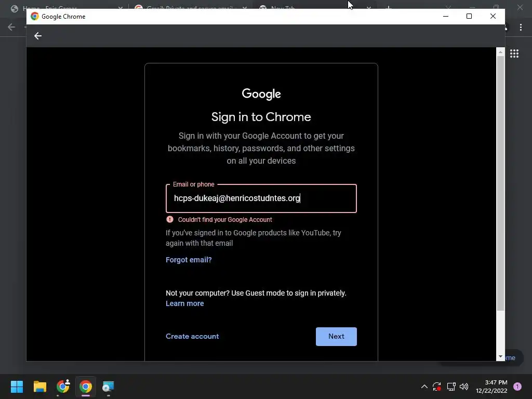This screenshot has height=399, width=532.
Task: Show hidden system tray icons
Action: click(424, 387)
